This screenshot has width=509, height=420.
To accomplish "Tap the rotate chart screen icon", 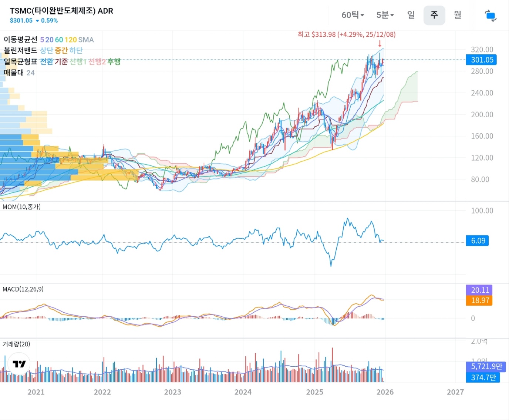I will pyautogui.click(x=490, y=16).
